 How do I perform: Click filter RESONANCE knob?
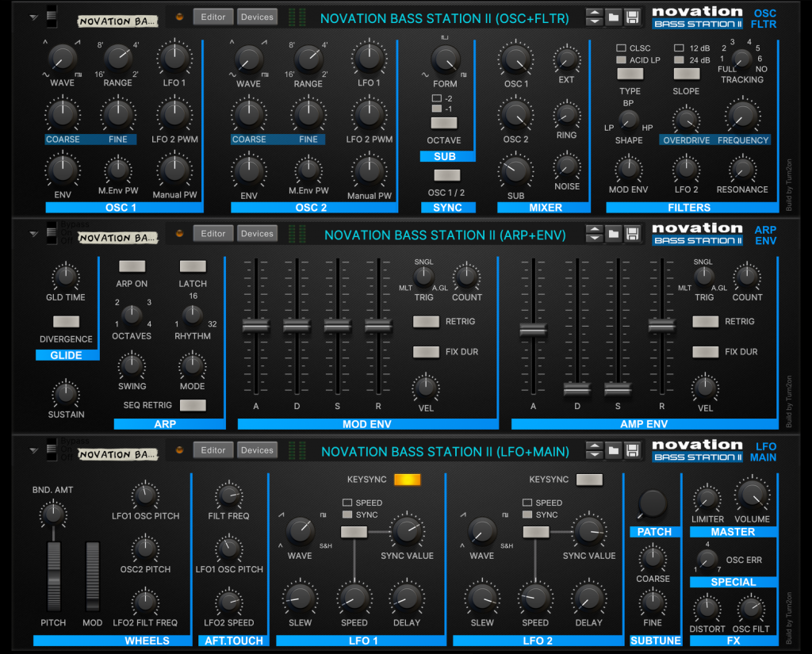(x=742, y=169)
